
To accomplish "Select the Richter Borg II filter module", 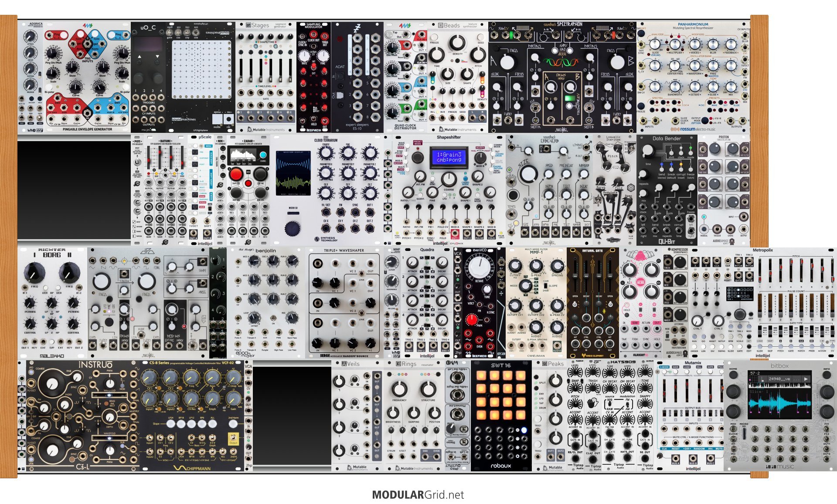I will [52, 303].
